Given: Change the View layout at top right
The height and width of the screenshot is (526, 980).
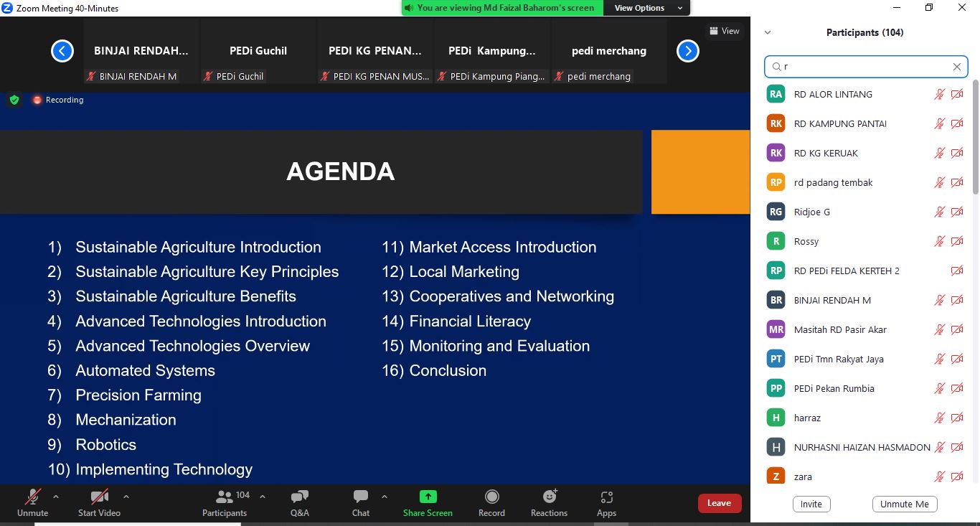Looking at the screenshot, I should [724, 31].
